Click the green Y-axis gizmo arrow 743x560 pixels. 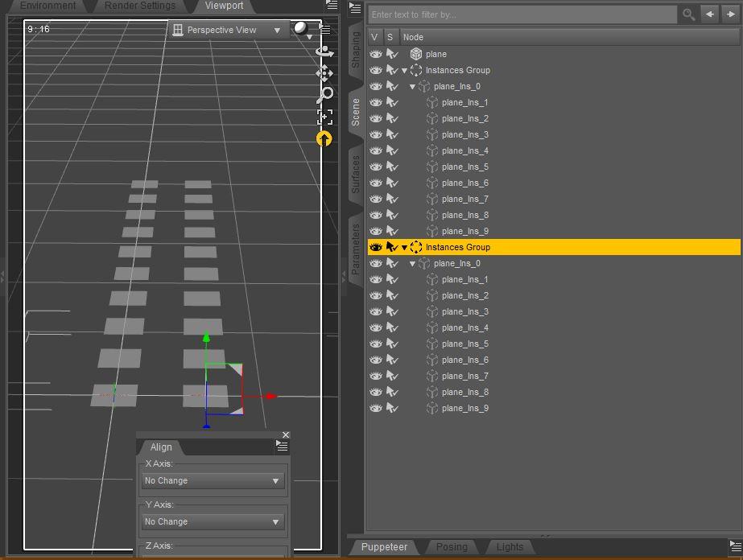tap(206, 337)
